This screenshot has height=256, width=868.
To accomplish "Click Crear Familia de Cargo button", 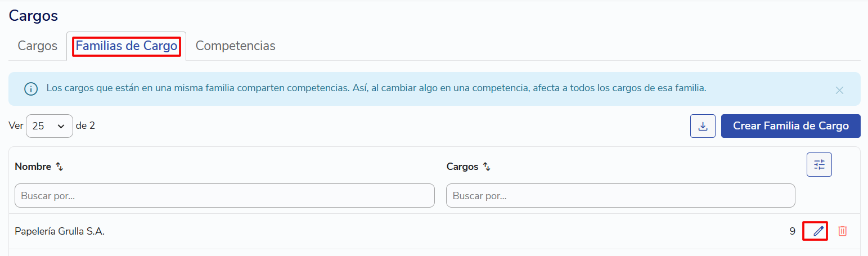I will (791, 126).
